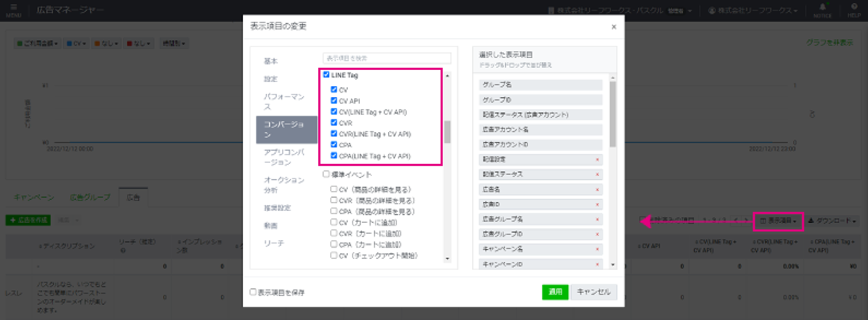Remove 広告グループID from selected items
The width and height of the screenshot is (868, 320).
point(597,234)
